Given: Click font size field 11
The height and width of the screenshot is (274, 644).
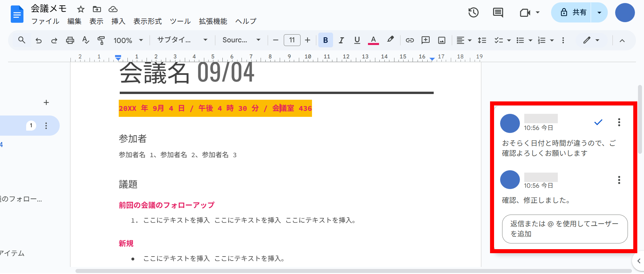Looking at the screenshot, I should 292,40.
